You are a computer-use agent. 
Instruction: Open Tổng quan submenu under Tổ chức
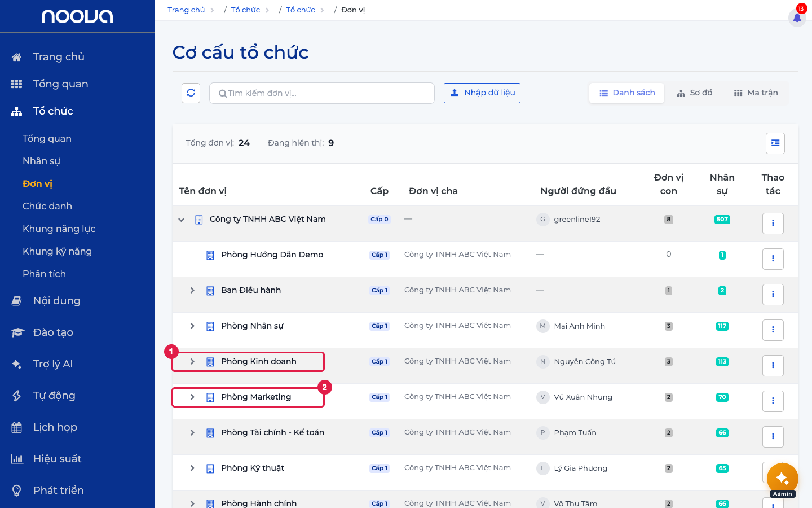click(47, 138)
